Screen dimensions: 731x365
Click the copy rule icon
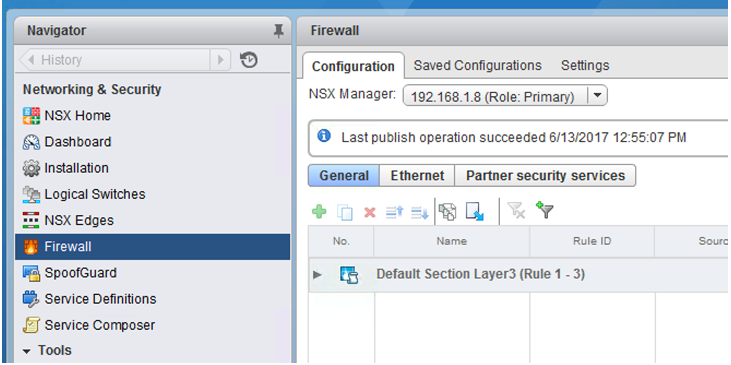345,213
